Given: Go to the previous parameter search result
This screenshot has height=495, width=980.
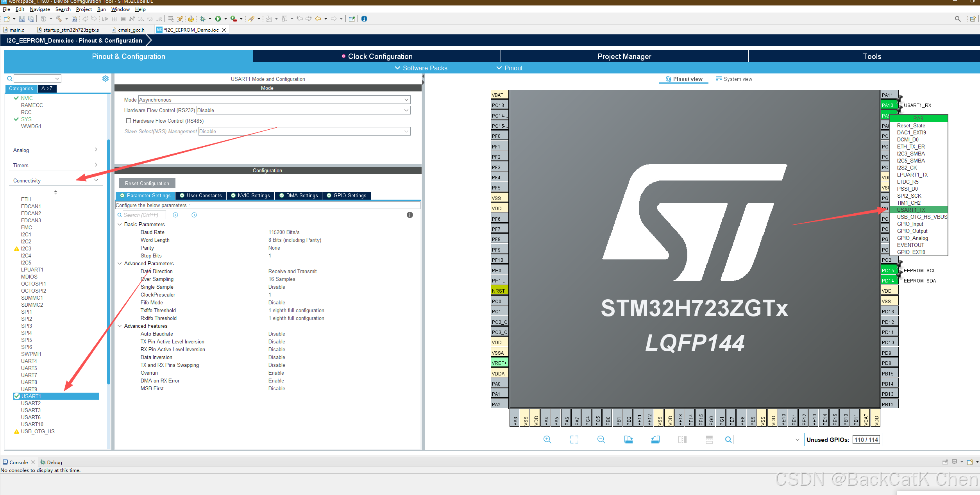Looking at the screenshot, I should pos(175,215).
